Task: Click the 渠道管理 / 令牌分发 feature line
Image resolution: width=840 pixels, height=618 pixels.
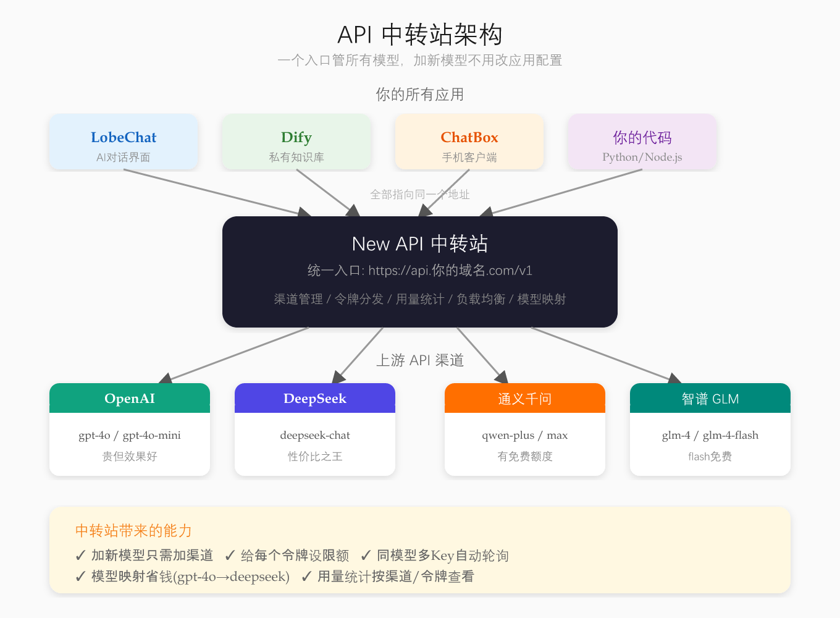Action: click(x=420, y=299)
